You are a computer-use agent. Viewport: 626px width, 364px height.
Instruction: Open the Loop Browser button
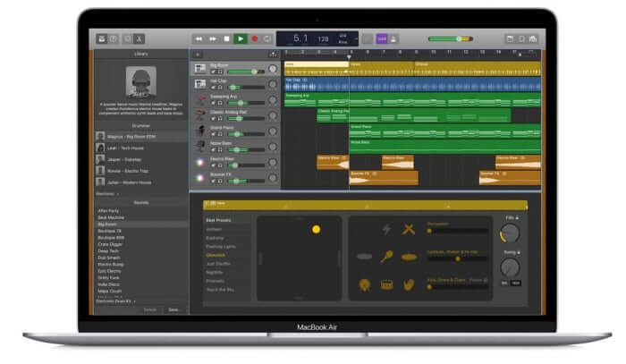pos(521,38)
